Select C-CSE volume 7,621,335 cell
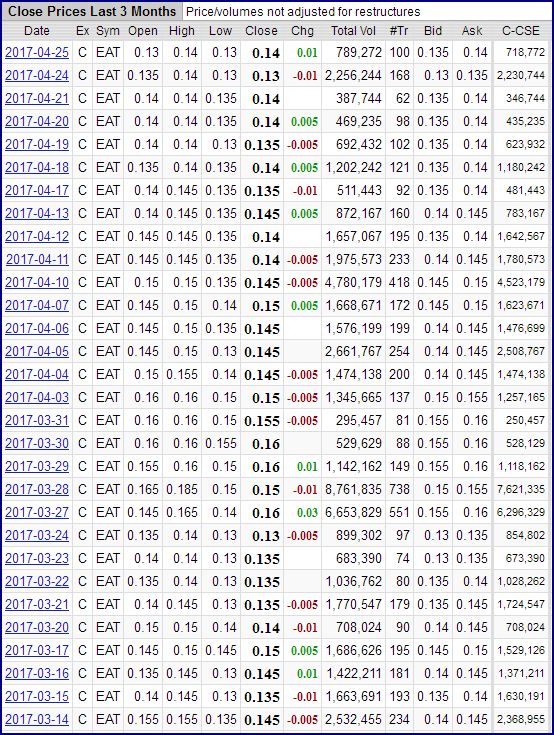 pos(521,489)
